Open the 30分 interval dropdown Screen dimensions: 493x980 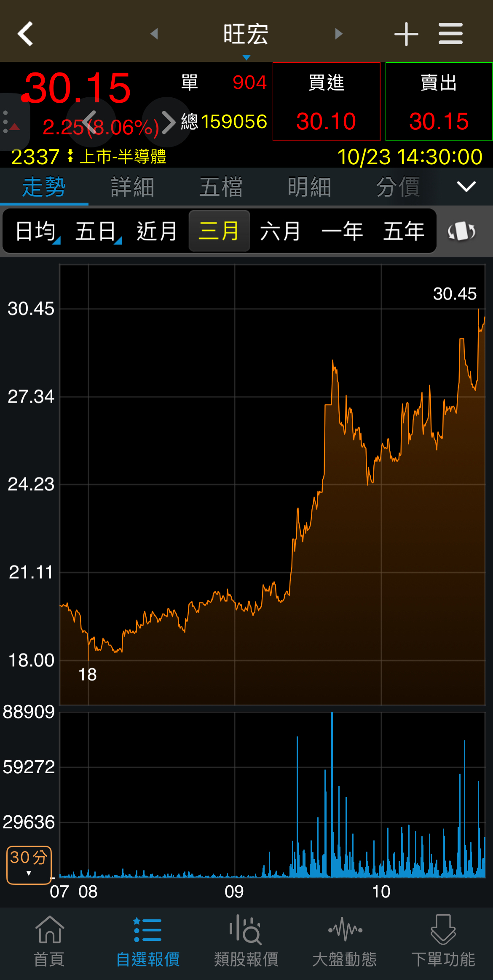(x=29, y=865)
